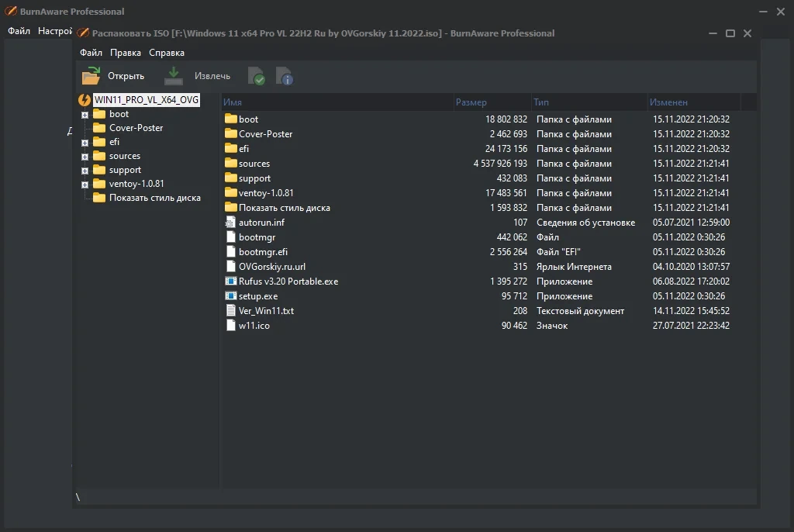Select the support label in tree
This screenshot has width=794, height=532.
(125, 171)
